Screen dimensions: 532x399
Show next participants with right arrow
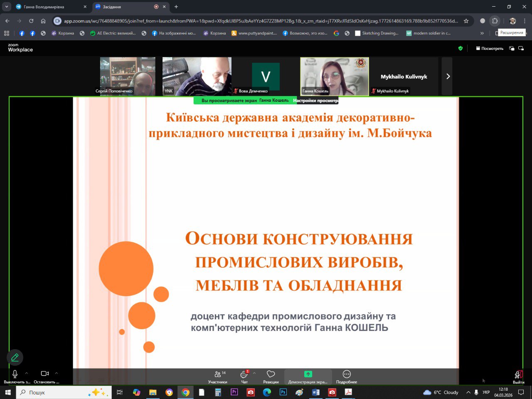pos(447,76)
